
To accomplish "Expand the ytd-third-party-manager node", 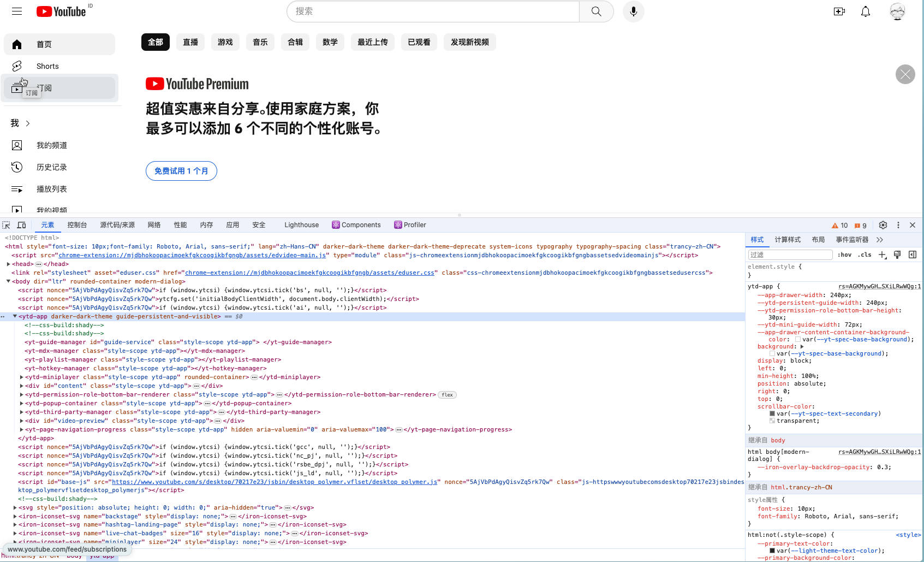I will [x=21, y=412].
